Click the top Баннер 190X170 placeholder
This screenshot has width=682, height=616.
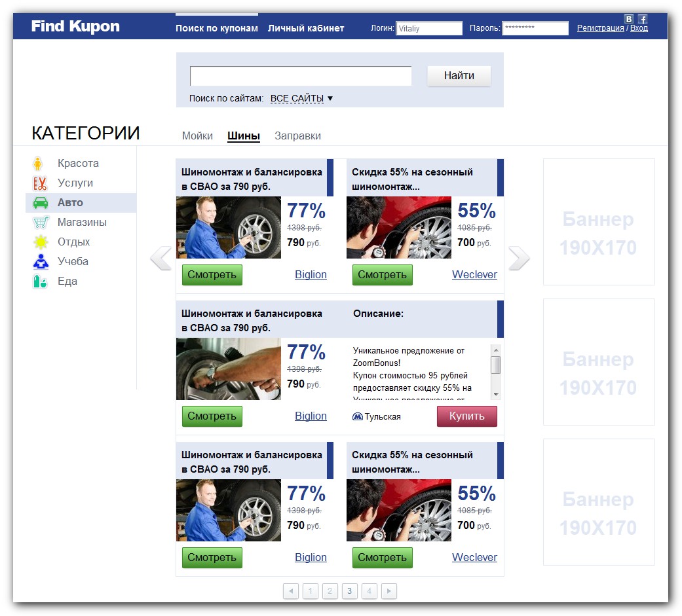click(599, 222)
